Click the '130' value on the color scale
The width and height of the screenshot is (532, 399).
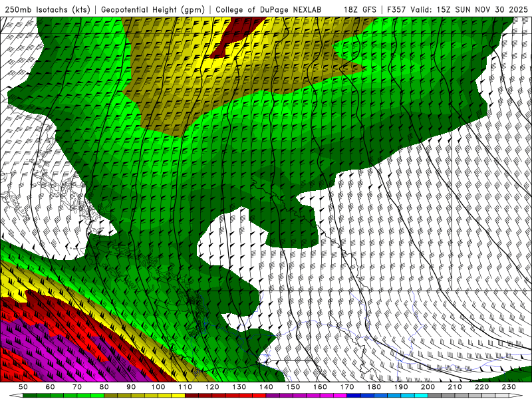click(x=239, y=387)
